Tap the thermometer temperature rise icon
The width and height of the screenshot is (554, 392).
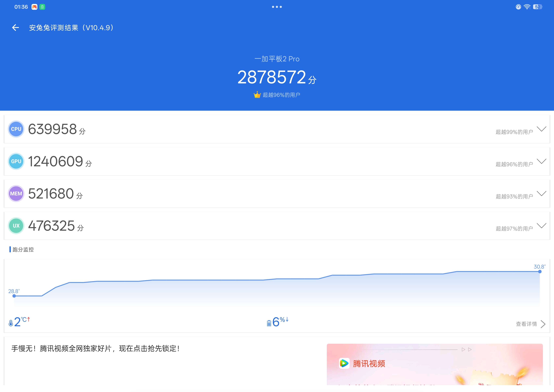[x=11, y=323]
